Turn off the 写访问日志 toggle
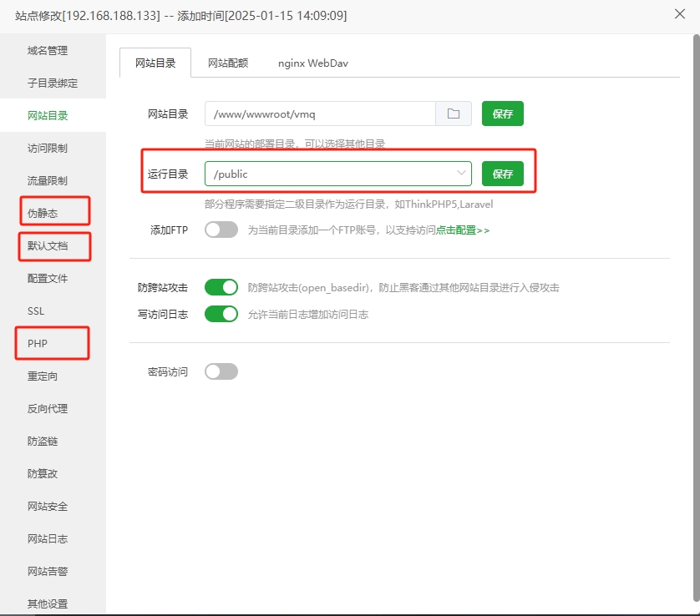700x616 pixels. 222,312
